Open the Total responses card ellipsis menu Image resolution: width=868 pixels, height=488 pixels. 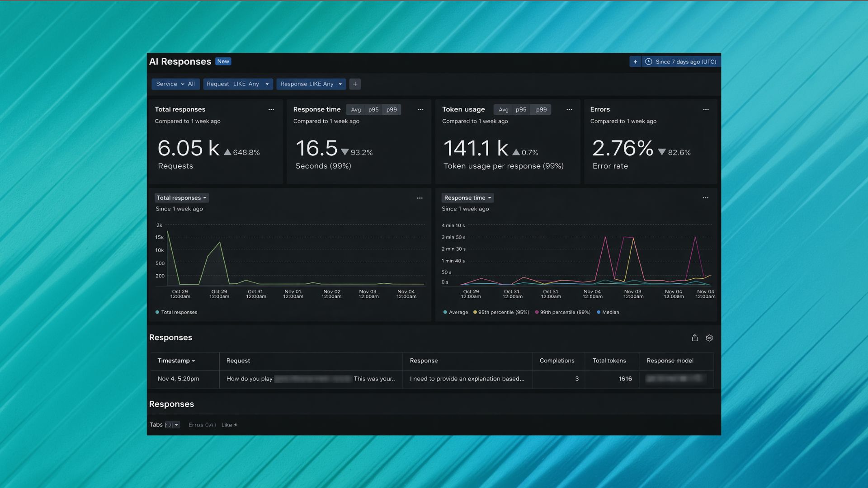pyautogui.click(x=271, y=110)
